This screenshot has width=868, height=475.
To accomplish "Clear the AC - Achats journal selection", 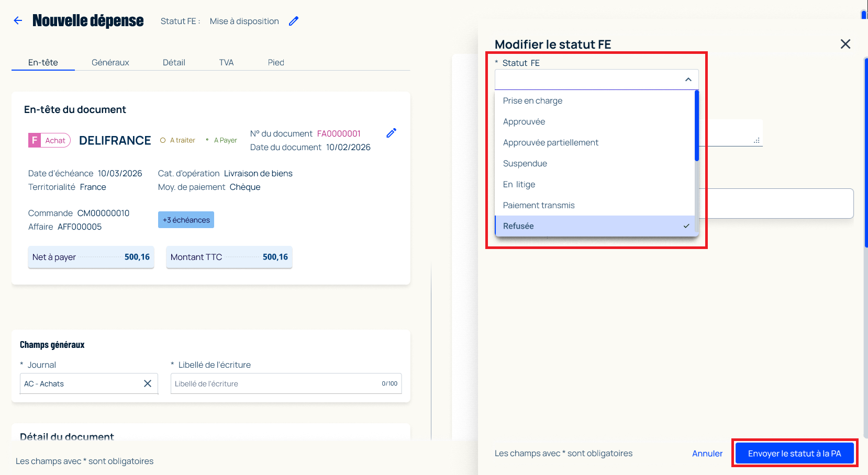I will [148, 383].
